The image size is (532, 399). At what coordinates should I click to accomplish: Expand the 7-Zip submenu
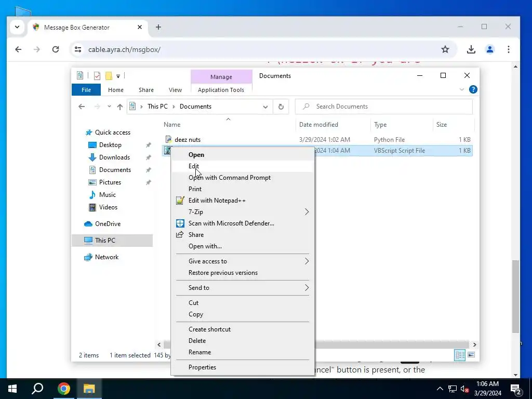243,212
